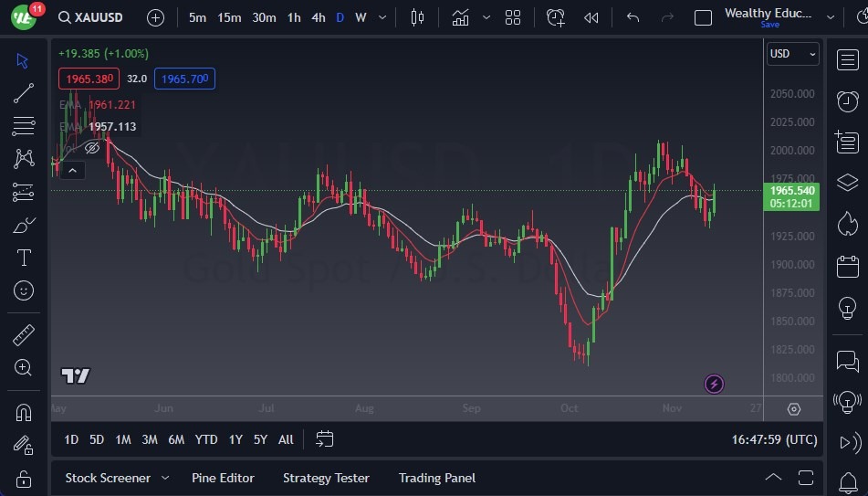Toggle magnet mode for drawings

24,413
